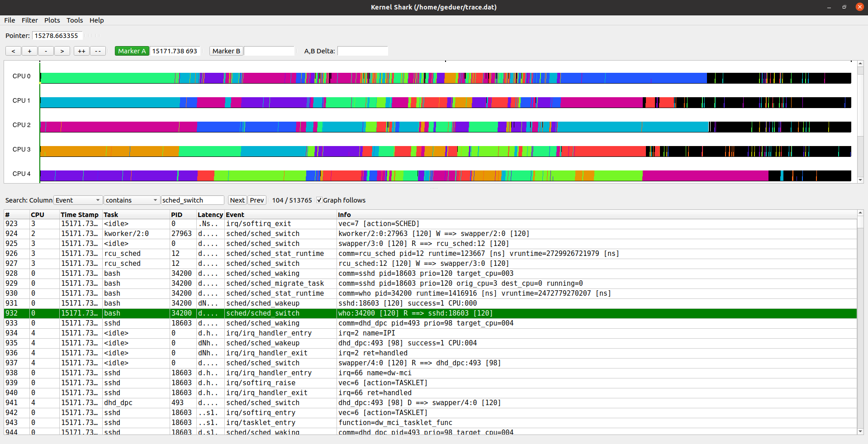
Task: Click the sched_switch search text field
Action: click(192, 200)
